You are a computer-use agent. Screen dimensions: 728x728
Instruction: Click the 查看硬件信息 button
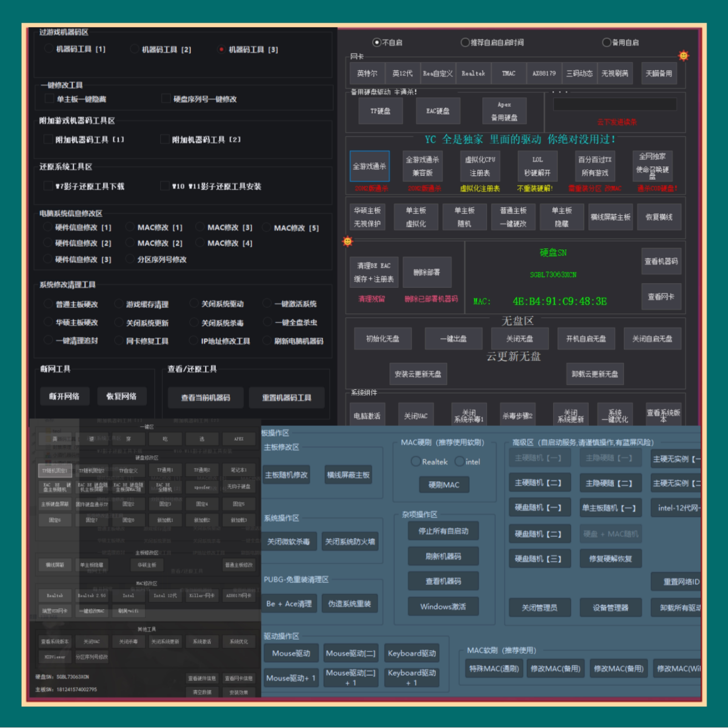click(202, 678)
